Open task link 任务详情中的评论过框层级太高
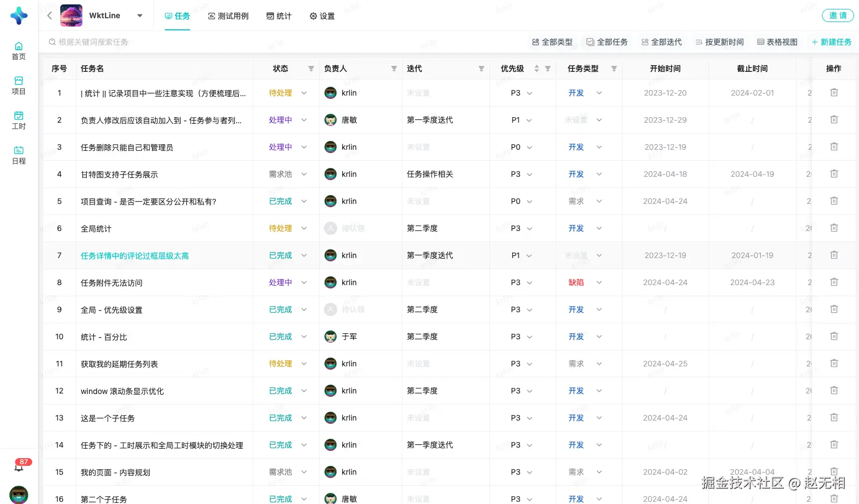Viewport: 859px width, 504px height. [135, 256]
